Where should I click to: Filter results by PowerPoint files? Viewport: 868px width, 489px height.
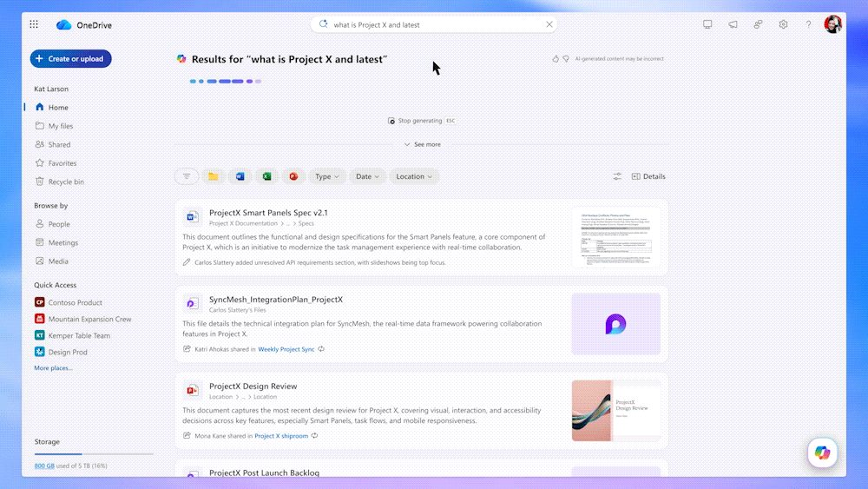tap(293, 176)
